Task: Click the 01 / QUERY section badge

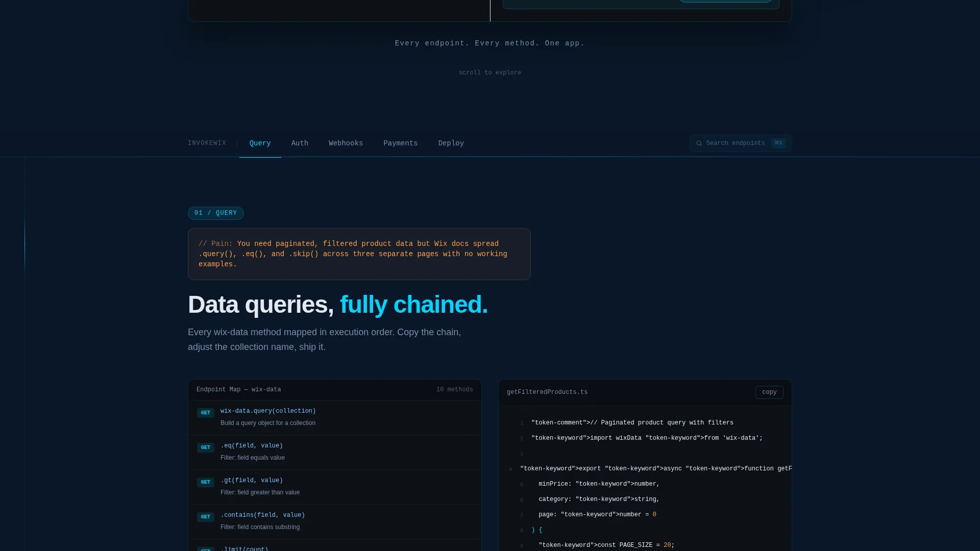Action: pos(215,213)
